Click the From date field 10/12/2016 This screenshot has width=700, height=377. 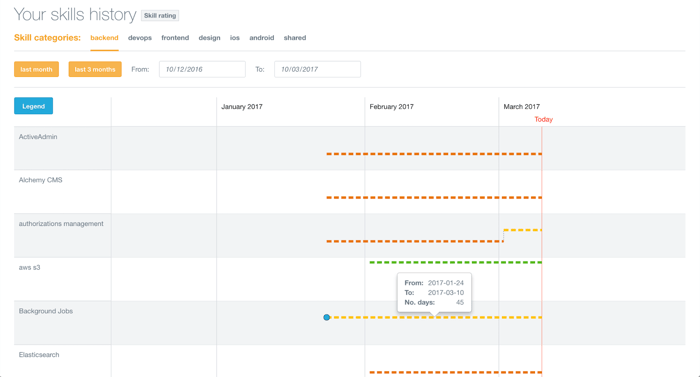click(202, 69)
